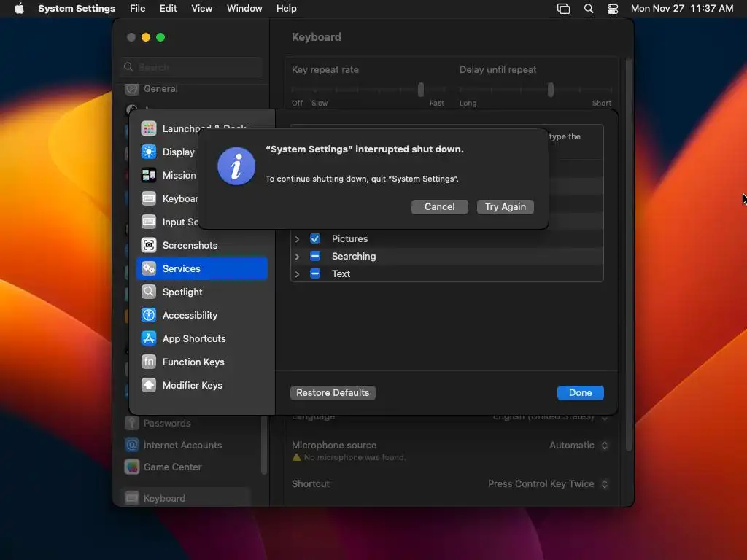The height and width of the screenshot is (560, 747).
Task: Open Control Center in menu bar
Action: [x=613, y=9]
